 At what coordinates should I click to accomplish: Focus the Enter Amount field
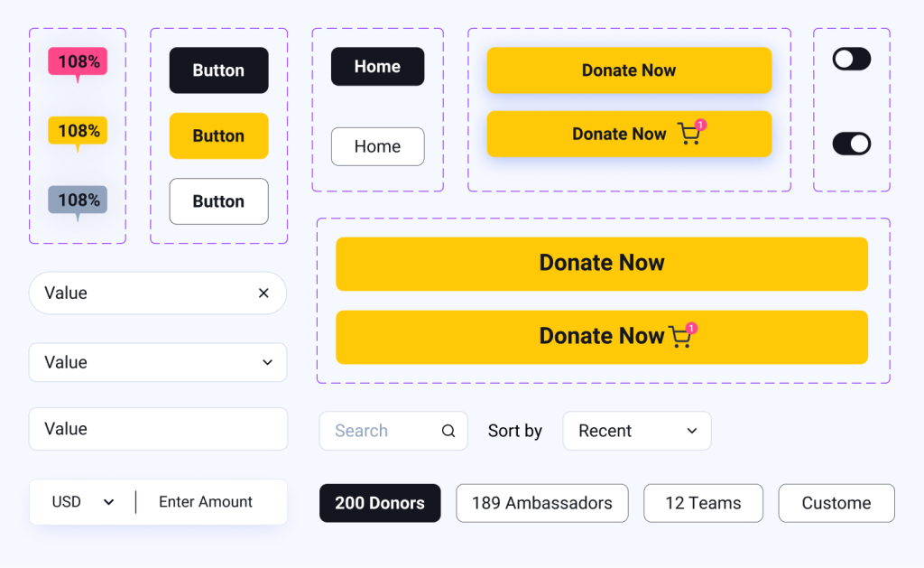(206, 502)
